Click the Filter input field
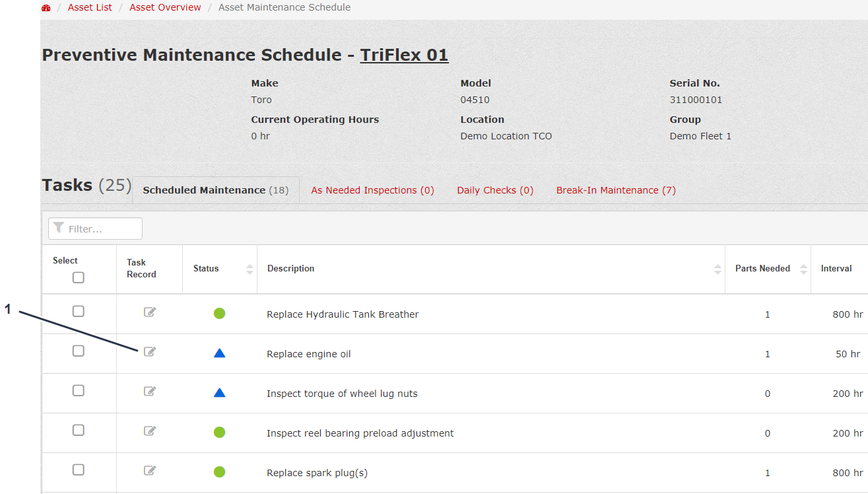The width and height of the screenshot is (868, 494). tap(96, 229)
